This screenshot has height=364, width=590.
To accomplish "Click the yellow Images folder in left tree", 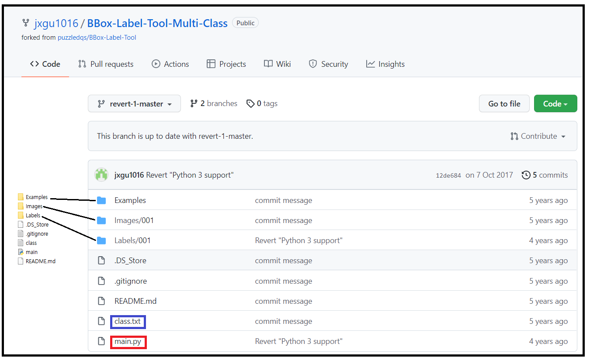I will tap(21, 206).
